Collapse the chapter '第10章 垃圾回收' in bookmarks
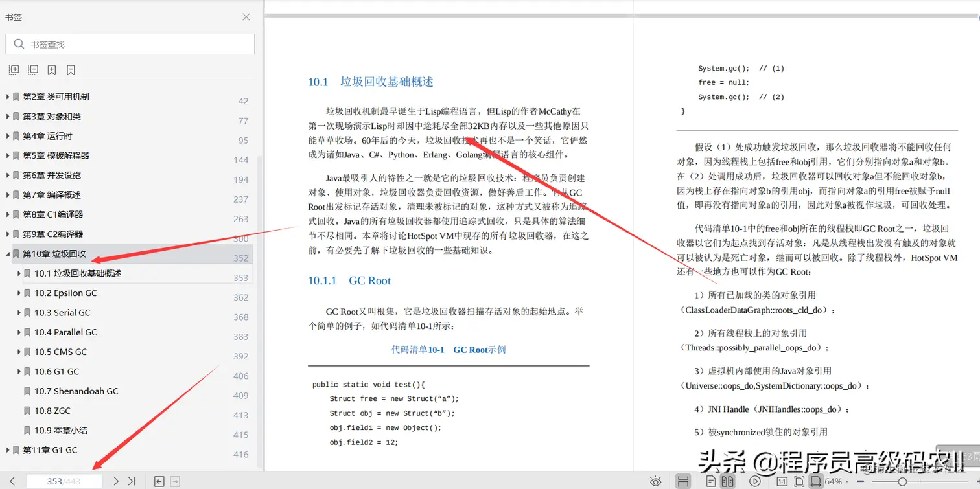 pos(6,253)
